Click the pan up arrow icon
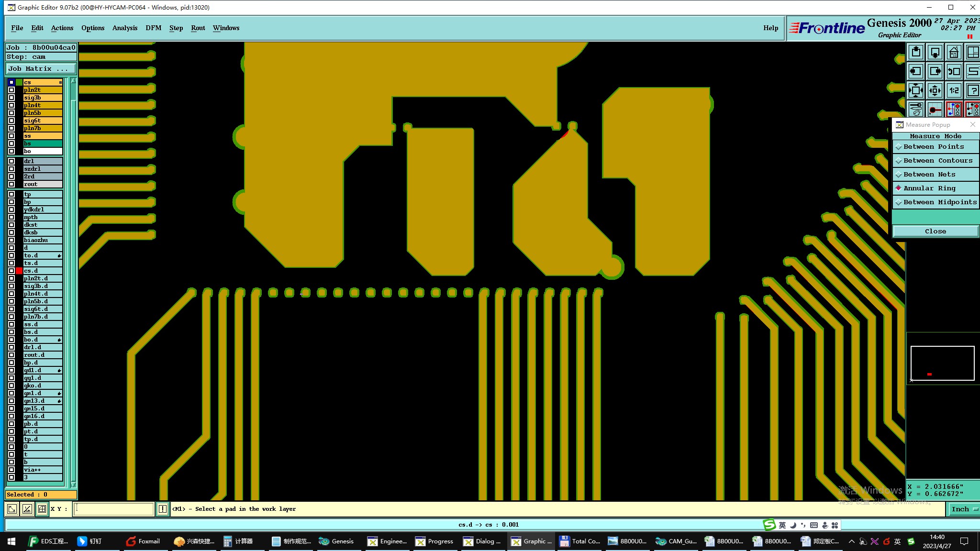Viewport: 980px width, 551px height. click(x=916, y=52)
